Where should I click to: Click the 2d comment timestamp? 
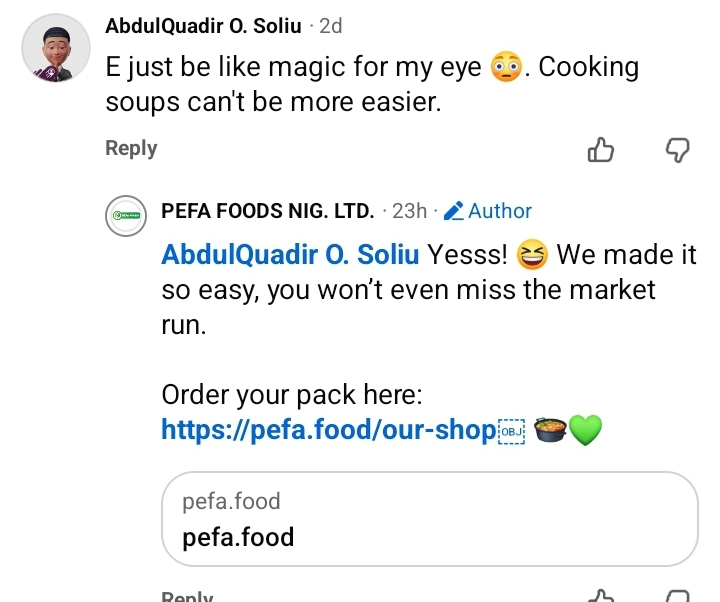(x=330, y=26)
